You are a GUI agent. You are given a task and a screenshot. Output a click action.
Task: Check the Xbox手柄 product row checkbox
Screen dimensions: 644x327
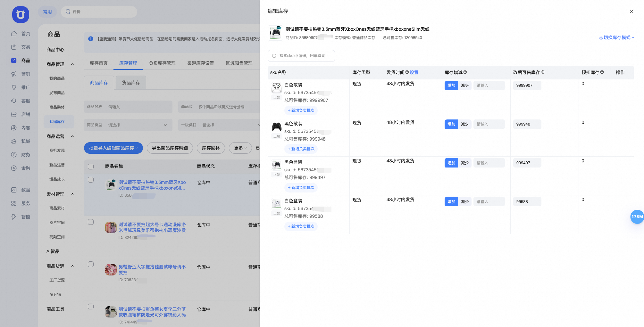pyautogui.click(x=91, y=180)
